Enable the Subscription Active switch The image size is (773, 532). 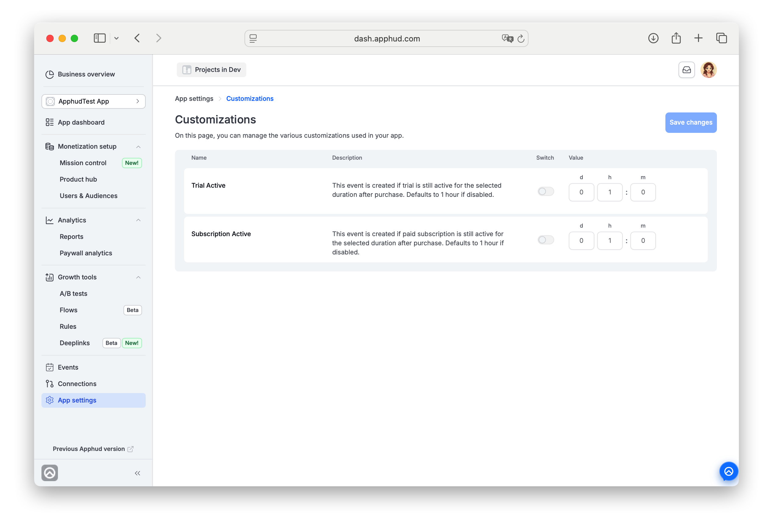click(x=546, y=240)
